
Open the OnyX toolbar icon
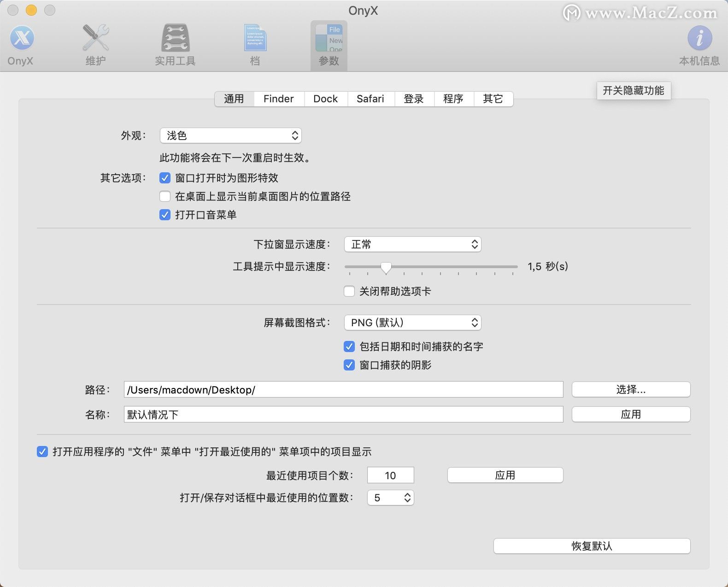click(x=21, y=45)
